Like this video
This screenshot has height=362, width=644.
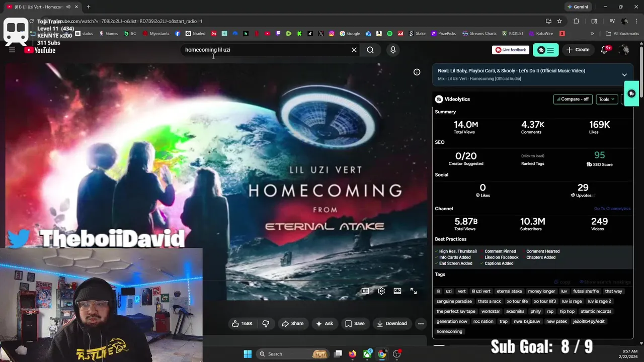(x=242, y=323)
